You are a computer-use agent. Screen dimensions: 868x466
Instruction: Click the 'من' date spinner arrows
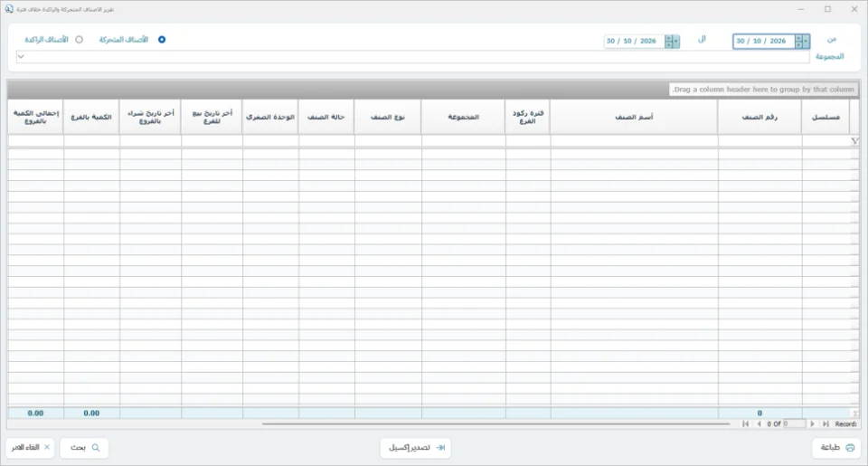[798, 41]
